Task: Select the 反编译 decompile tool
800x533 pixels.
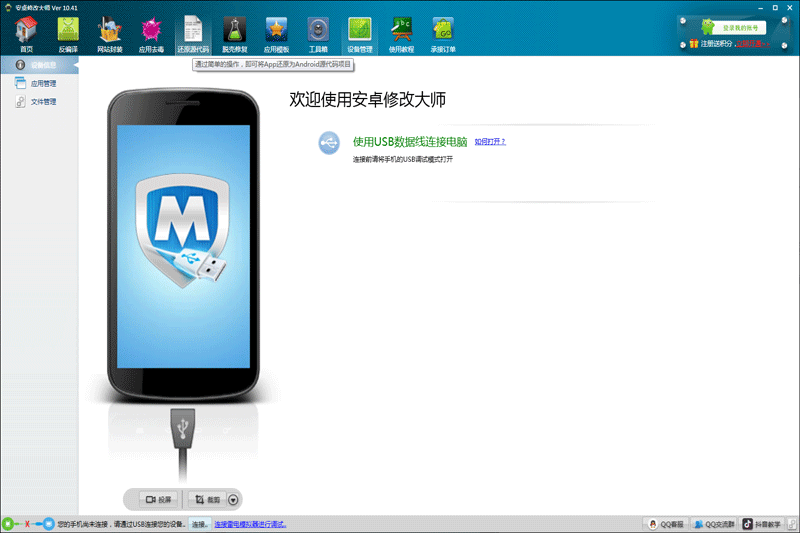Action: tap(68, 34)
